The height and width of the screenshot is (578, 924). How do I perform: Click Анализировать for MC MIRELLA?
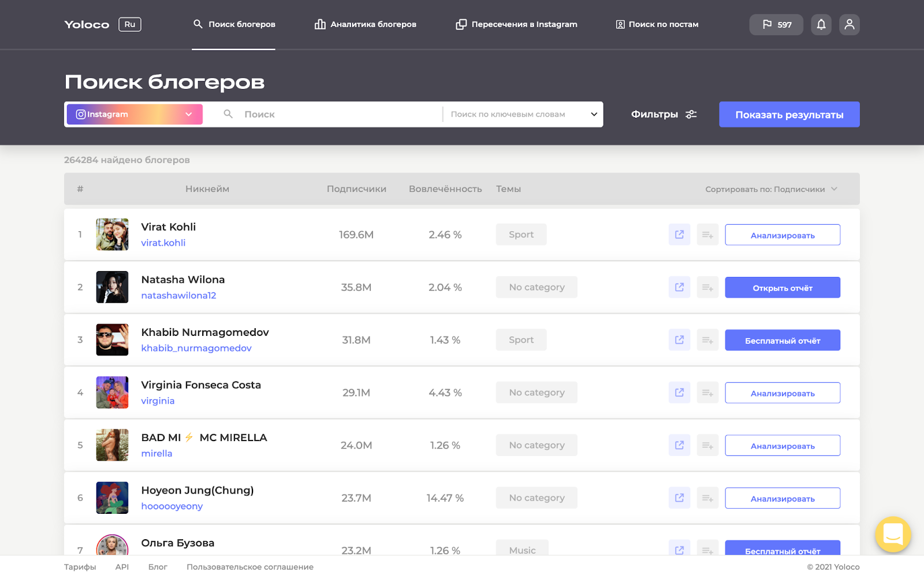coord(783,445)
